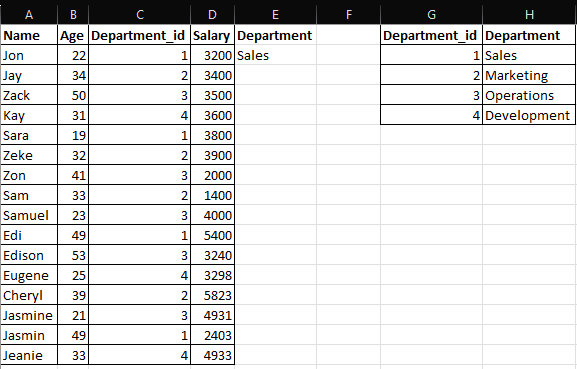Select column H header
Image resolution: width=577 pixels, height=369 pixels.
click(x=529, y=15)
